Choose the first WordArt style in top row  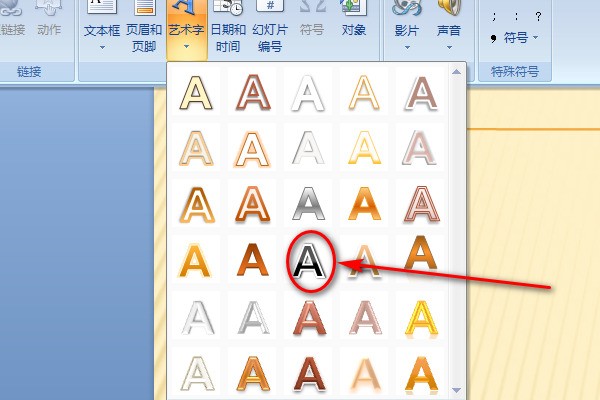pos(198,94)
